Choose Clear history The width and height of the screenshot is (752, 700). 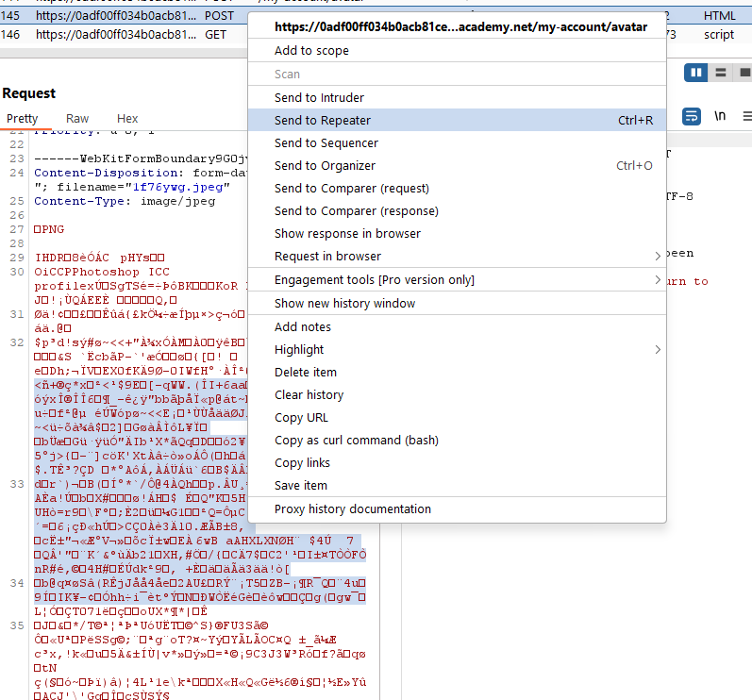[457, 394]
